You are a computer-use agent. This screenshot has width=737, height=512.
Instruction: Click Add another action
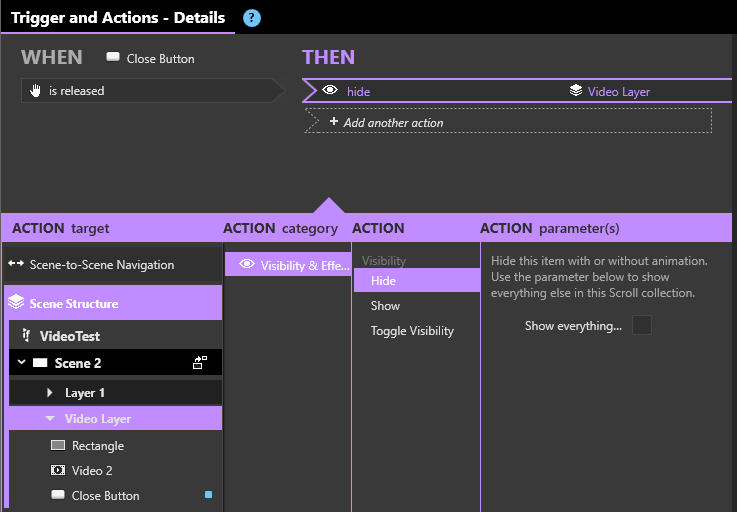coord(508,121)
